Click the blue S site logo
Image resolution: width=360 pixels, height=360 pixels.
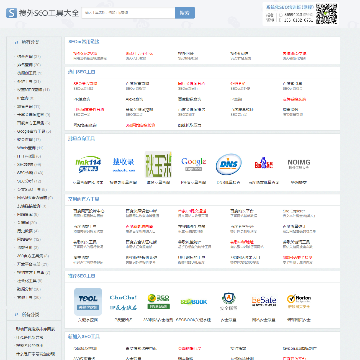pyautogui.click(x=11, y=13)
